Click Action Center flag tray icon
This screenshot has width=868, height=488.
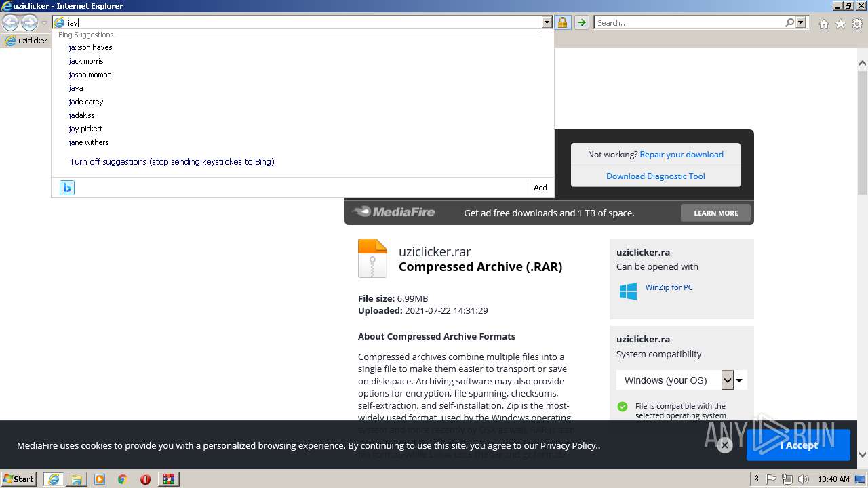(771, 479)
